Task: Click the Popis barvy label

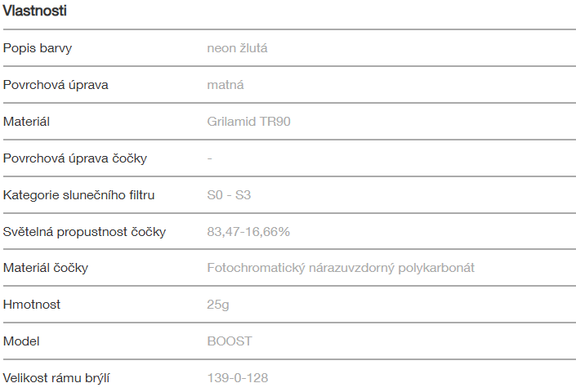Action: 38,48
